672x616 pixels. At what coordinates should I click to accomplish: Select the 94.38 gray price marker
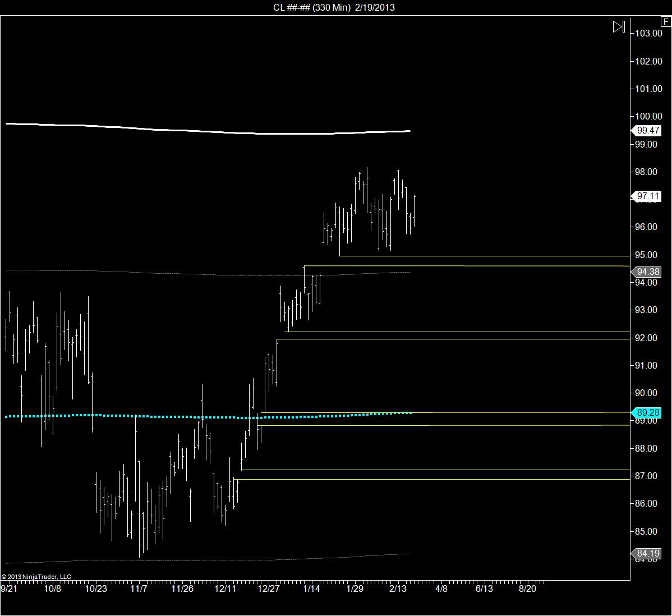click(647, 272)
